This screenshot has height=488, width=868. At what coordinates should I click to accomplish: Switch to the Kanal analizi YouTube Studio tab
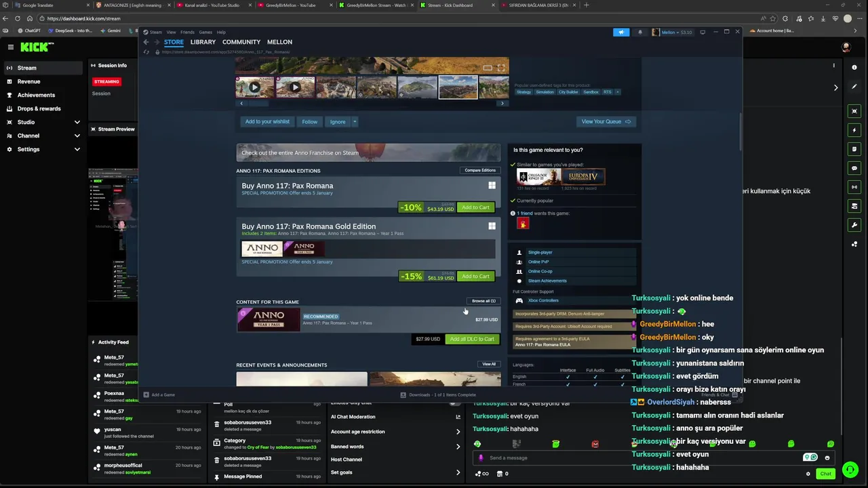(x=212, y=5)
